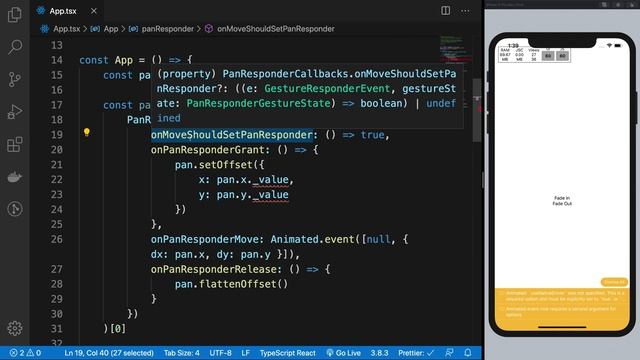The image size is (640, 360).
Task: Click the split editor right icon
Action: tap(445, 11)
